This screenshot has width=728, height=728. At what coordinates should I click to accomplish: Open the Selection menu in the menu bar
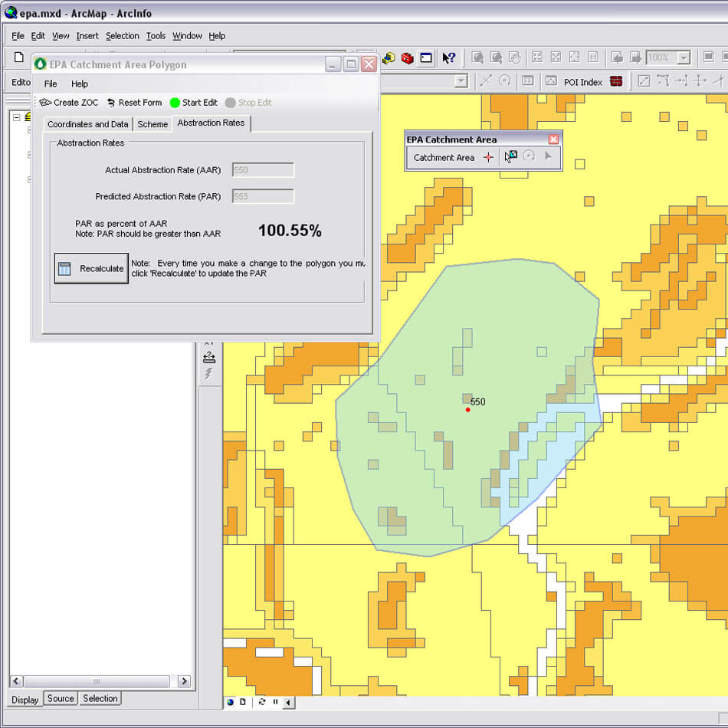coord(122,36)
